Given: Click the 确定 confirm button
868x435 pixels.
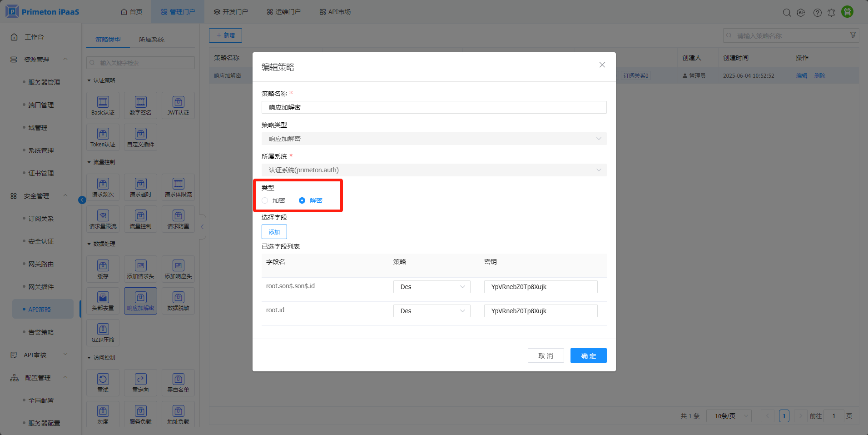Looking at the screenshot, I should point(588,355).
